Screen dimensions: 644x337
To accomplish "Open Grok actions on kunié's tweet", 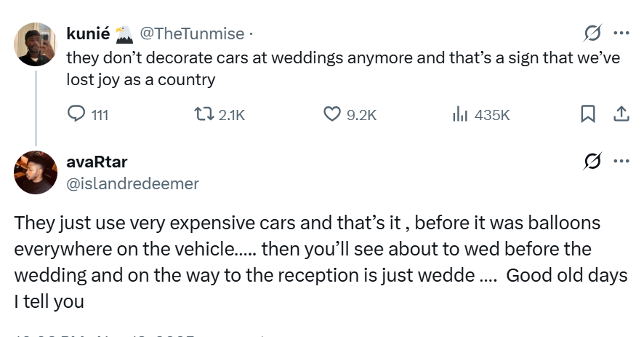I will (x=592, y=33).
